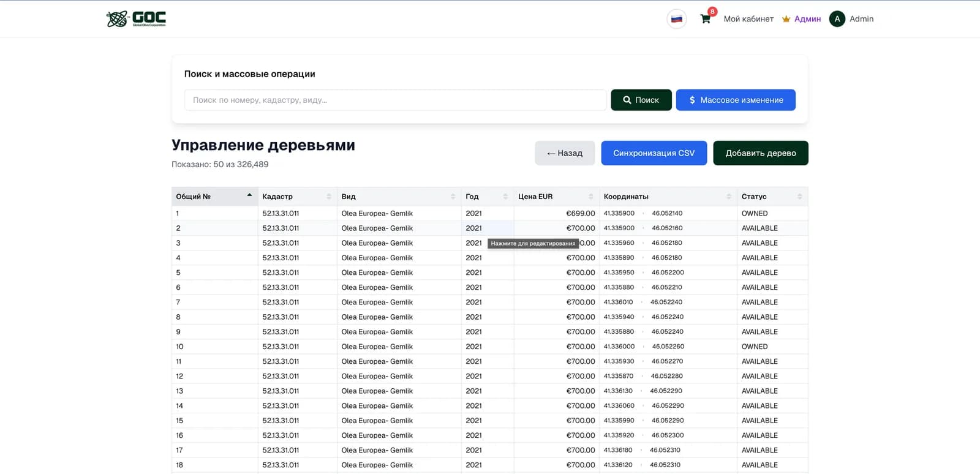Open the language flag selector
This screenshot has width=980, height=474.
(676, 19)
